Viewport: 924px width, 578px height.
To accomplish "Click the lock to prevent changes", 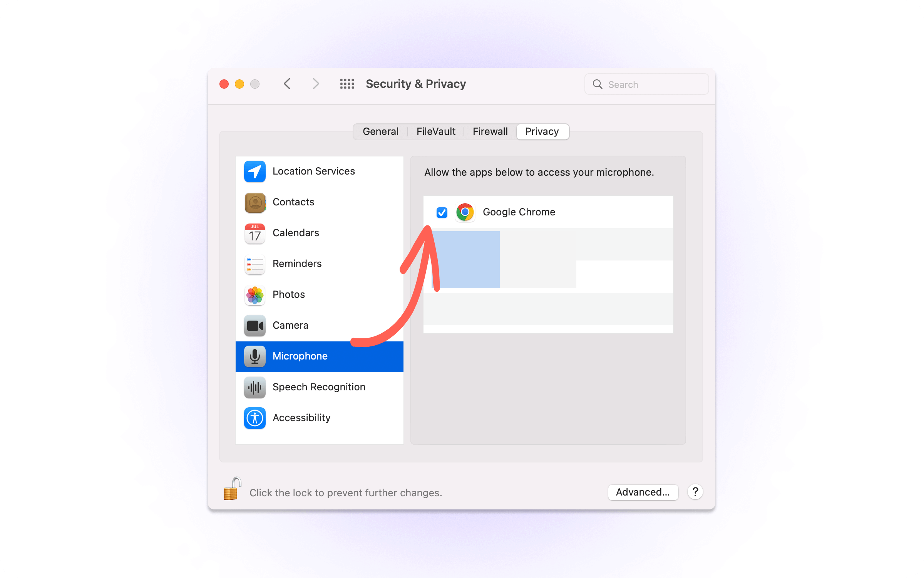I will tap(232, 489).
